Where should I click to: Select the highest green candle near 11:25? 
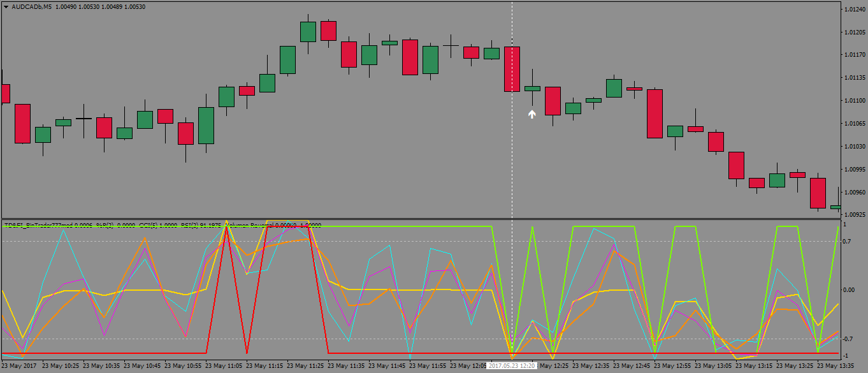click(x=308, y=31)
